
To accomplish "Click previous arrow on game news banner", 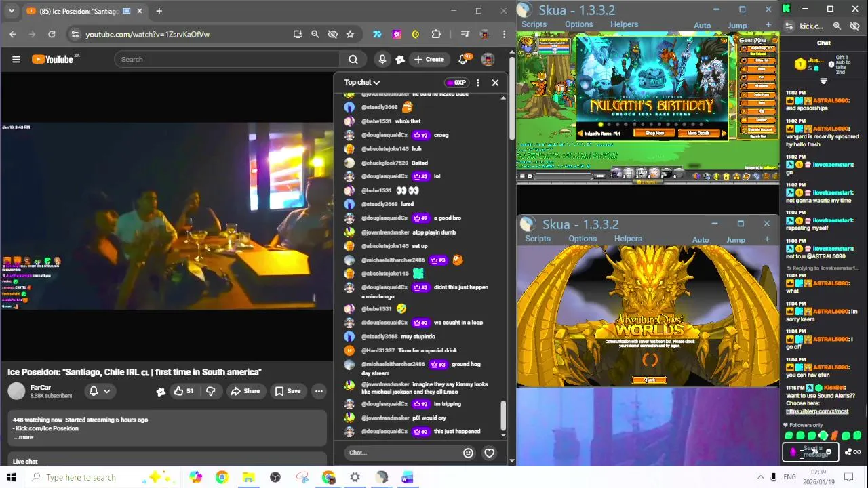I will click(580, 134).
